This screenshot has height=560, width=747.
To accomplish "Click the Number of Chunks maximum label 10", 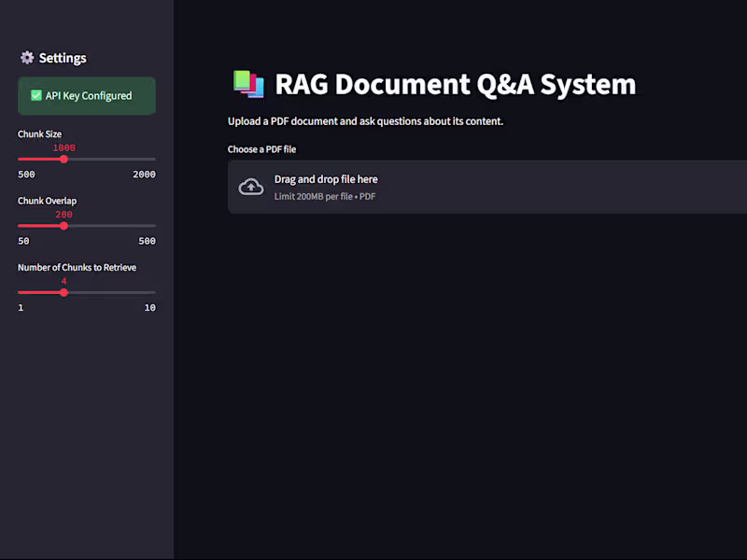I will pos(149,308).
